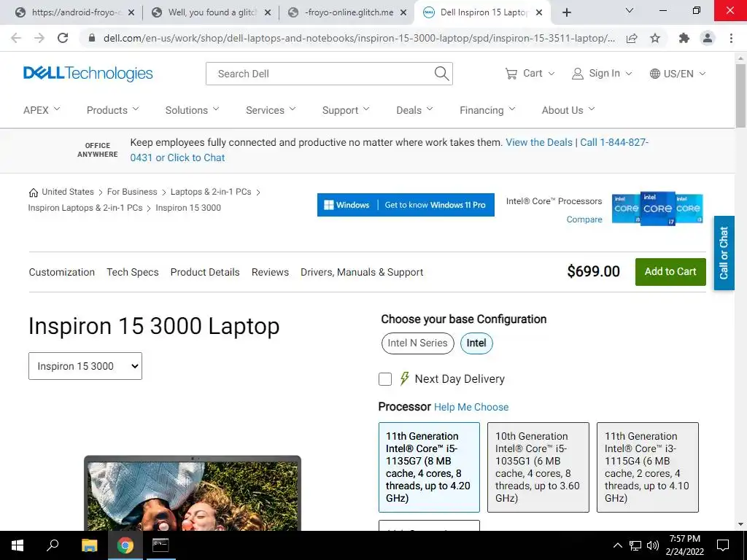Image resolution: width=747 pixels, height=560 pixels.
Task: Bookmark this page with the star icon
Action: pos(655,38)
